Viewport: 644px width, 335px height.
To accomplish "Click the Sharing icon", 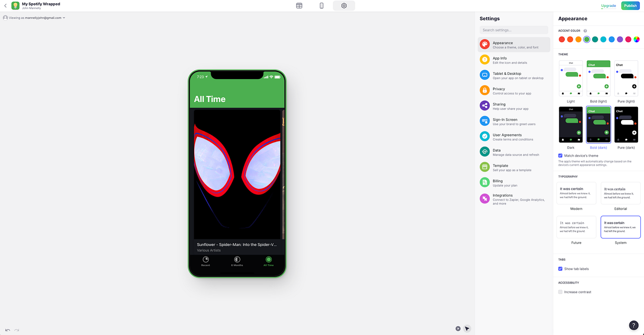I will [x=484, y=106].
